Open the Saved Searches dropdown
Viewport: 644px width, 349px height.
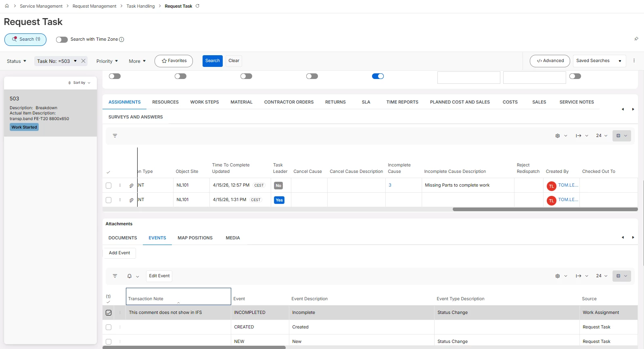598,61
